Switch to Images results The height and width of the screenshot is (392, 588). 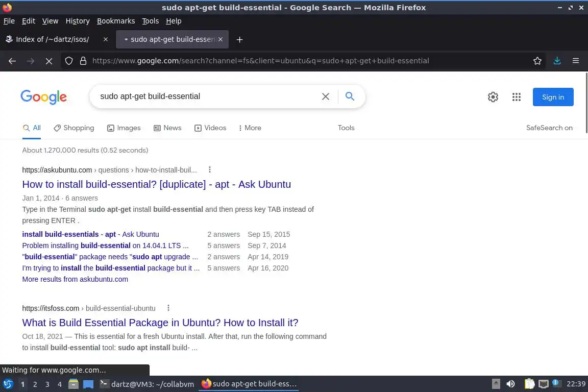pos(124,128)
